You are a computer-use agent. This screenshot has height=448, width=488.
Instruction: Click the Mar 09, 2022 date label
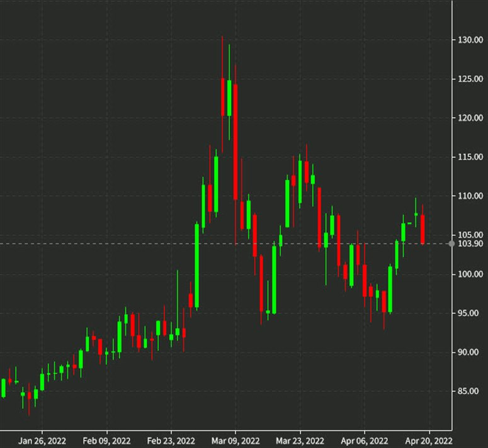point(235,441)
